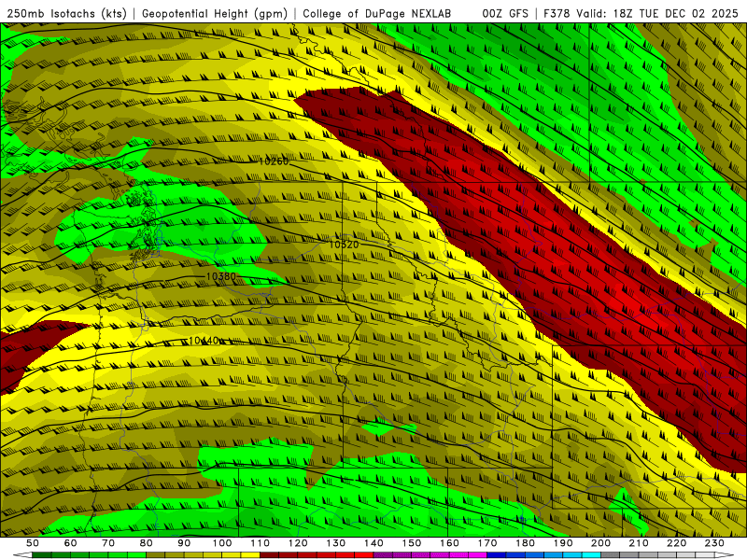Click the bright yellow colorbar swatch left of dark red

click(x=250, y=555)
